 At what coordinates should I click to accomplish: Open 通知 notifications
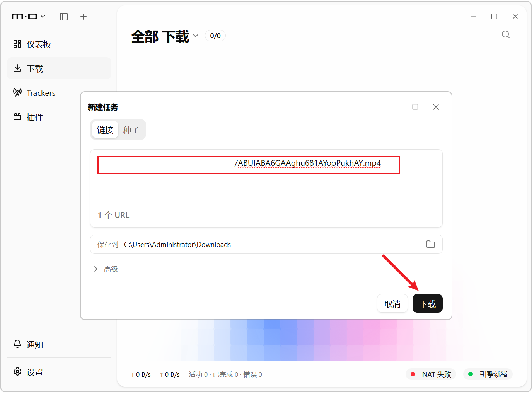[59, 344]
